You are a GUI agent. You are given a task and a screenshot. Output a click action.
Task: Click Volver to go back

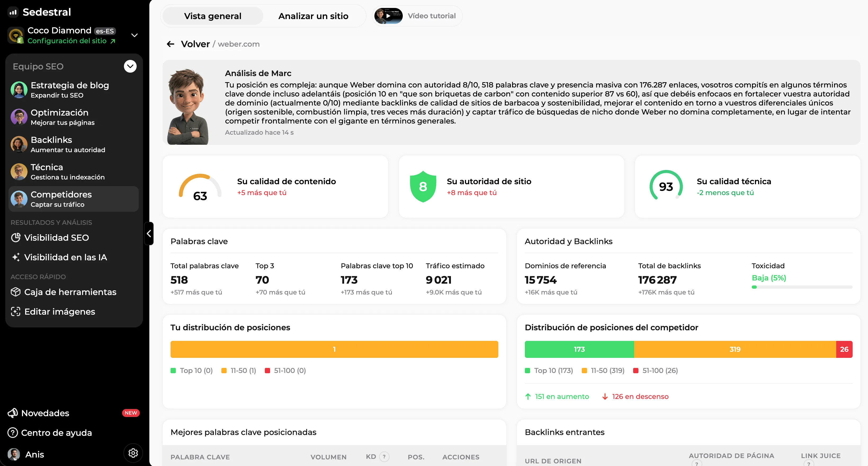(x=195, y=44)
